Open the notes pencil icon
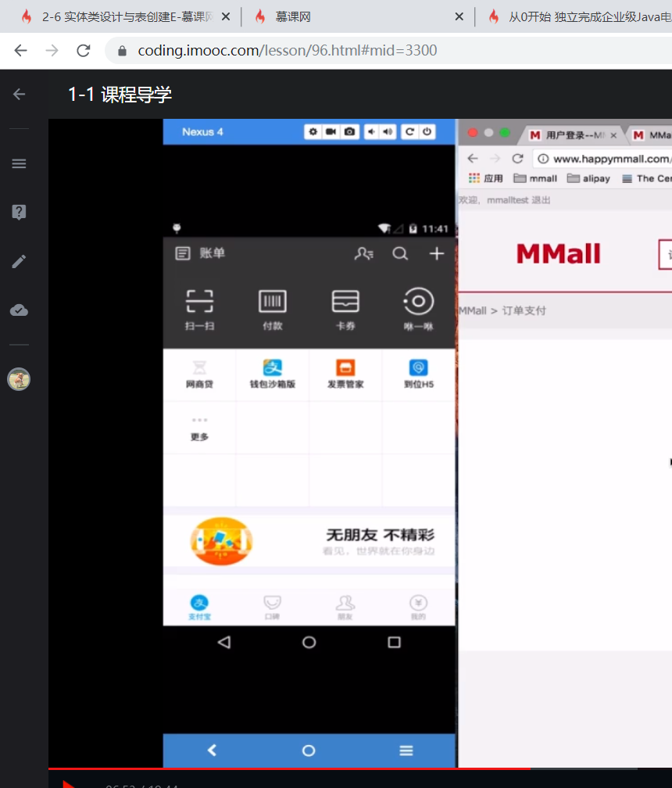Viewport: 672px width, 788px height. (19, 261)
